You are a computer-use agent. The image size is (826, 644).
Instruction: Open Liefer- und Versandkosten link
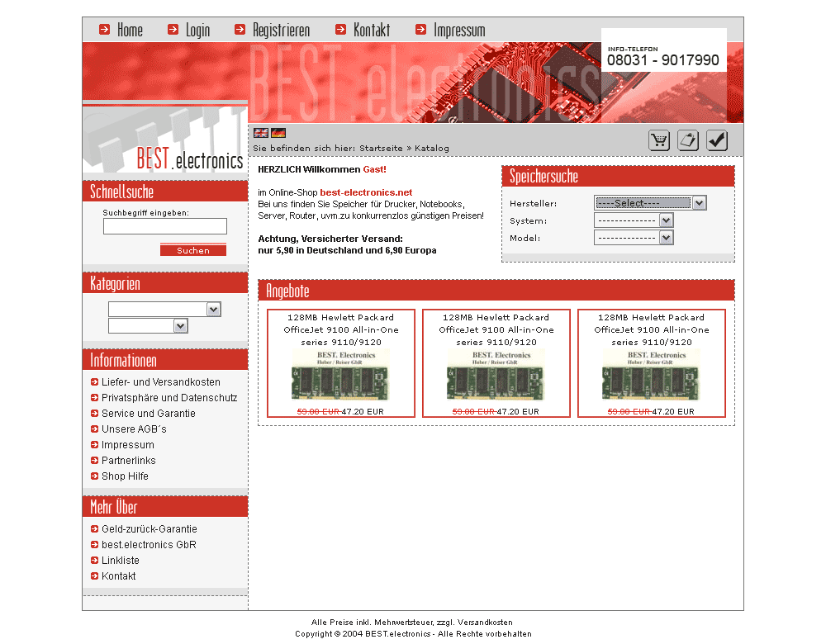tap(161, 381)
